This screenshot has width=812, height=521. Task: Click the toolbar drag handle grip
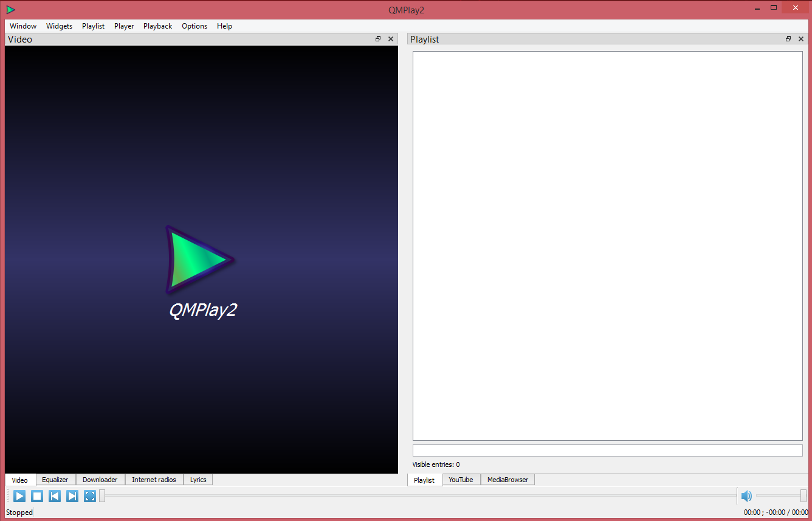[x=8, y=496]
